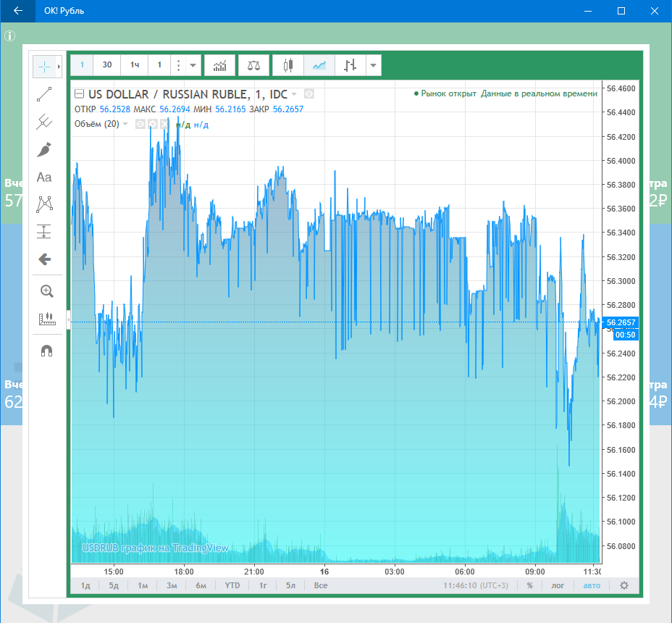Viewport: 672px width, 623px height.
Task: Remove the volume indicator with X
Action: coord(164,125)
